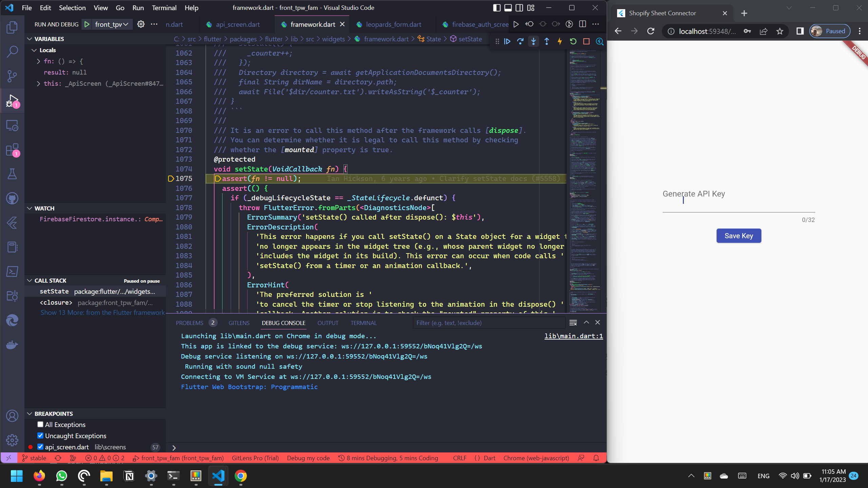Click Continue in debug toolbar
The width and height of the screenshot is (868, 488).
pos(507,41)
